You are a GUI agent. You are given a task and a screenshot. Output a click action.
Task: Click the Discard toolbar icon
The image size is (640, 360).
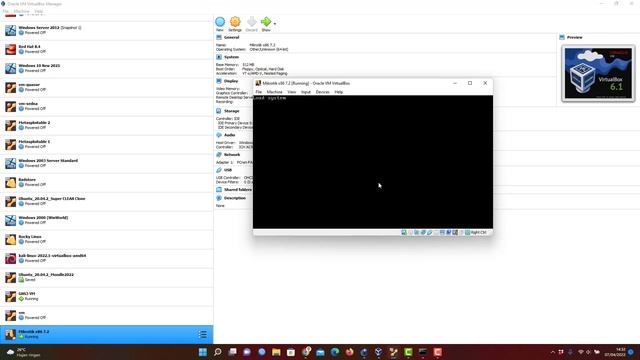pos(251,22)
